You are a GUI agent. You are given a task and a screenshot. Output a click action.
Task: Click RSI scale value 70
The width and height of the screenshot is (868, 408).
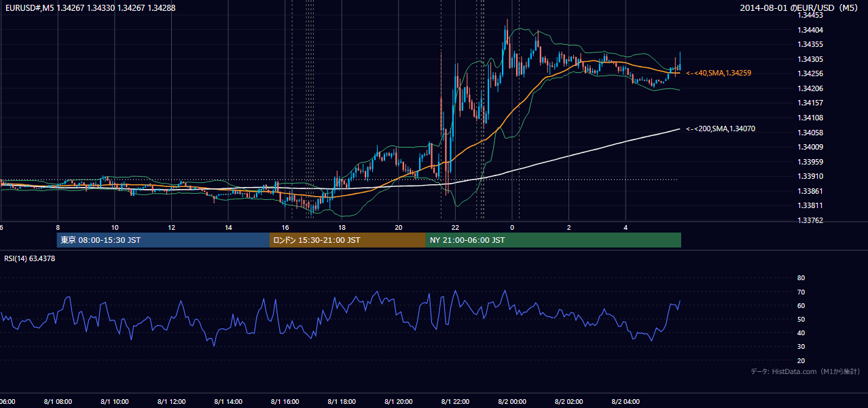click(x=801, y=292)
